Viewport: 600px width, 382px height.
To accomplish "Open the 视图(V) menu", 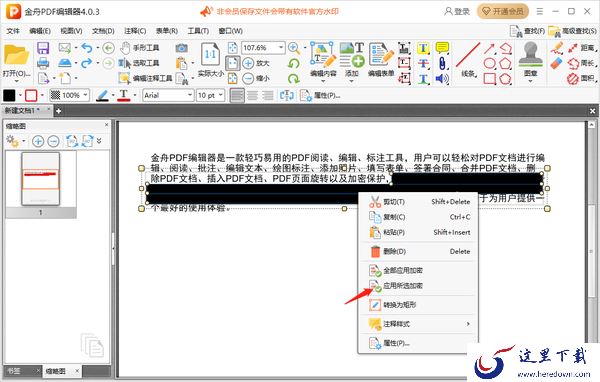I will (71, 31).
